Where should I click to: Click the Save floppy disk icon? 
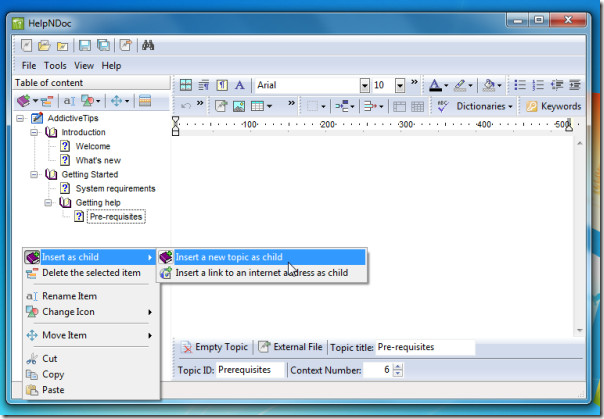point(85,45)
